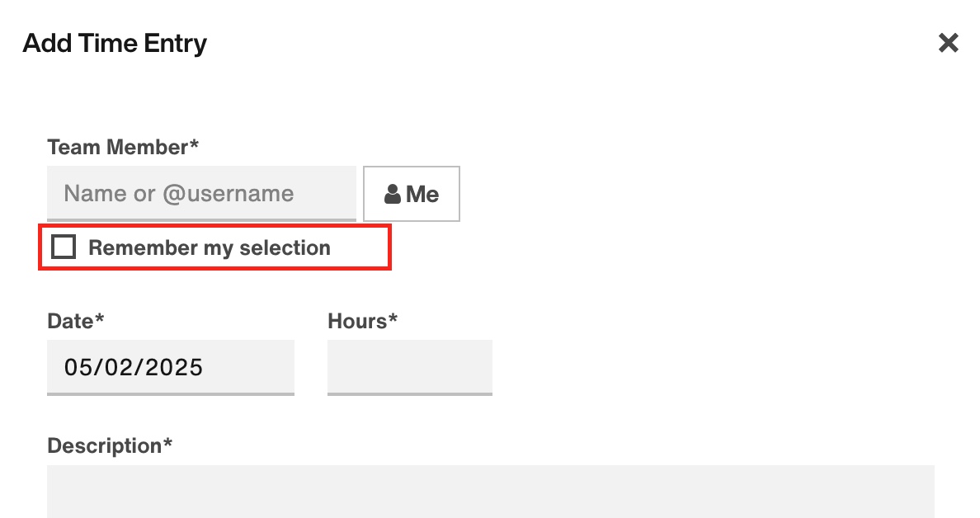Click the Add Time Entry dialog title
The height and width of the screenshot is (518, 980).
coord(115,43)
